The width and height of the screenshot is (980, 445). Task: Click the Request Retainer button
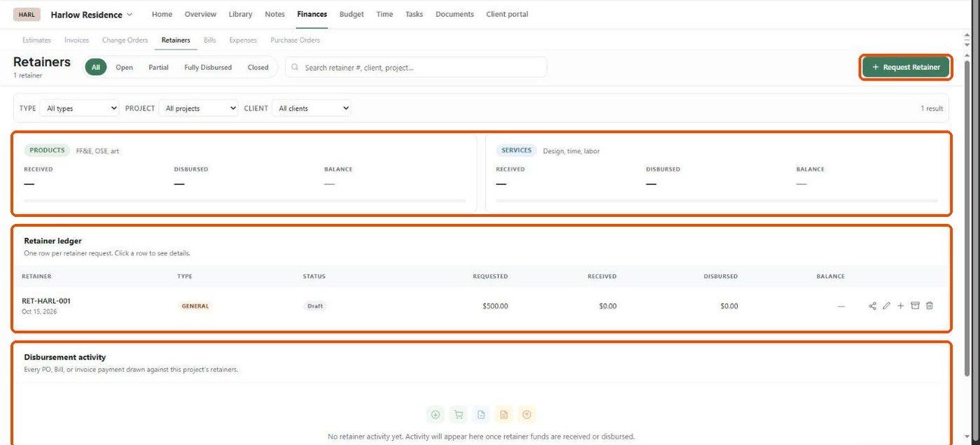[906, 67]
